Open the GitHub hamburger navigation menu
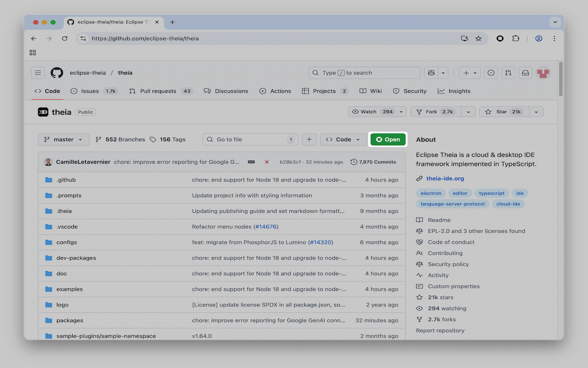Screen dimensions: 588x368 tap(38, 73)
